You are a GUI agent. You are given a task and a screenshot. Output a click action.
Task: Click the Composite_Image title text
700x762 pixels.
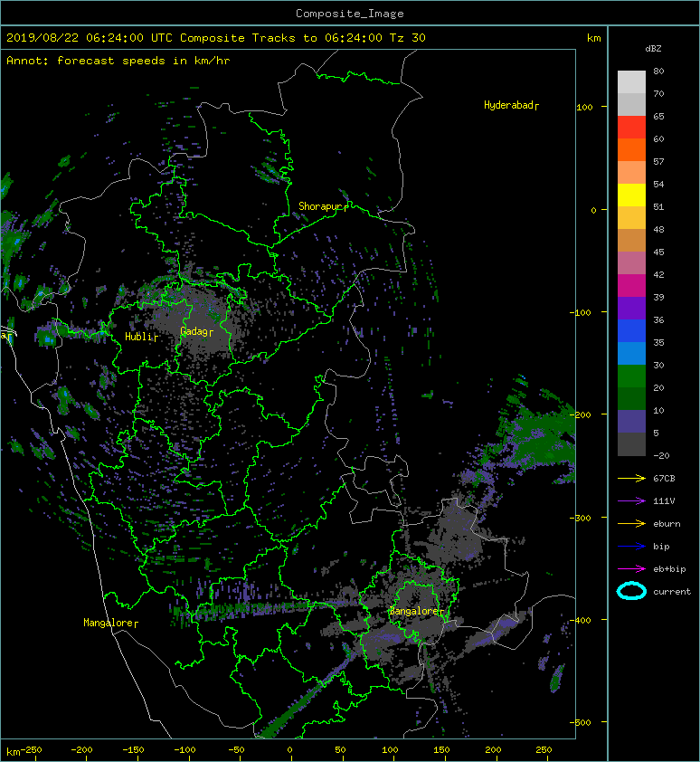(x=350, y=14)
